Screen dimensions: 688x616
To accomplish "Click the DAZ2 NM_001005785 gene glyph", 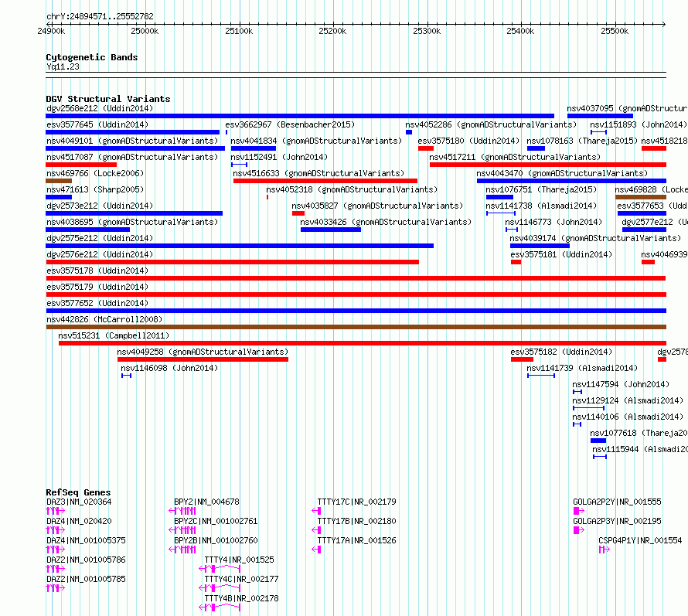I will pos(56,588).
